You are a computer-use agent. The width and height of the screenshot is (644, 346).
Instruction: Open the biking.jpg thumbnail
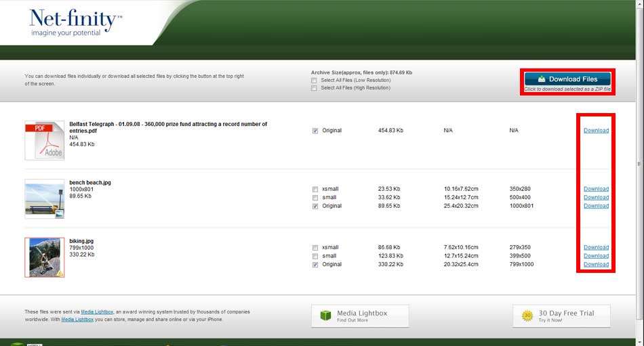44,257
